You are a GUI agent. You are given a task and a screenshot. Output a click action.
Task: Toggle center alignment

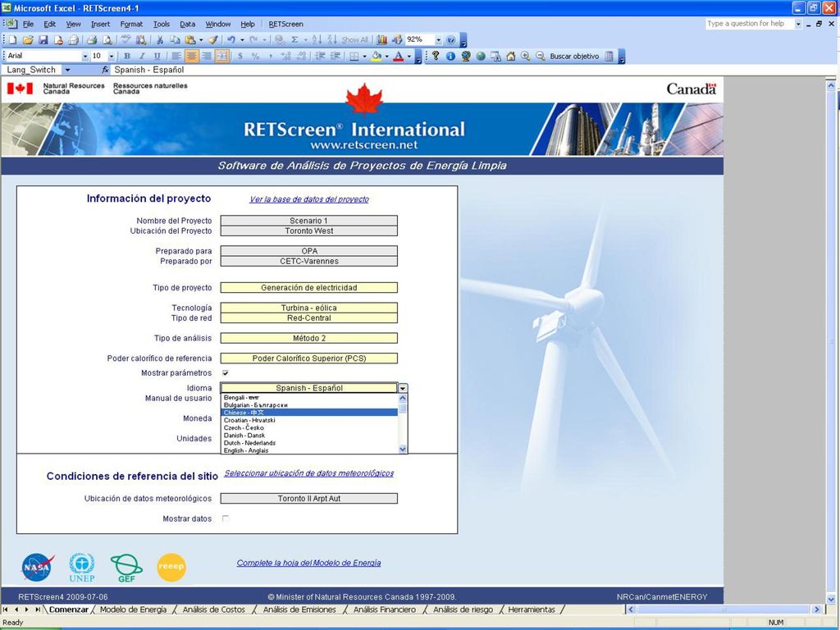(x=191, y=56)
